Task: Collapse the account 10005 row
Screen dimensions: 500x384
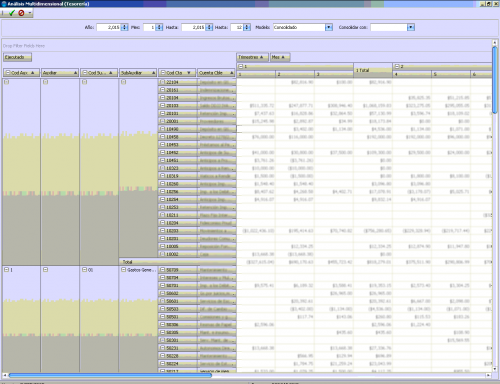Action: point(162,246)
